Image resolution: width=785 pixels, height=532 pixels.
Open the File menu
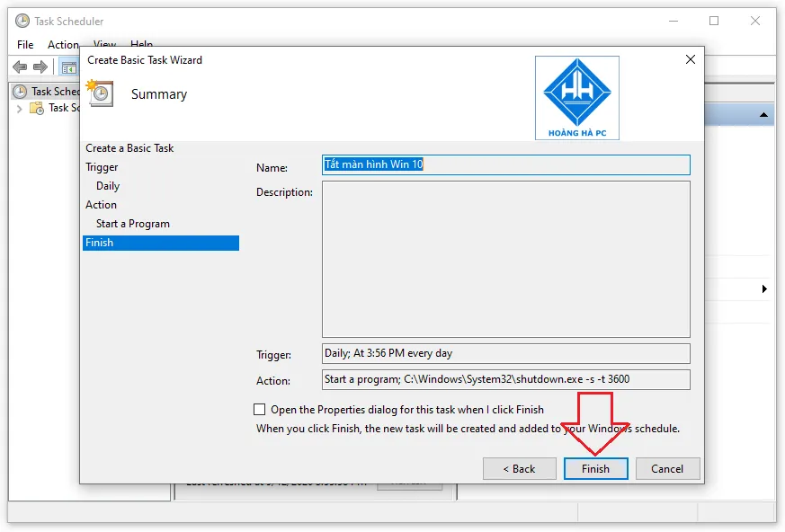click(26, 45)
